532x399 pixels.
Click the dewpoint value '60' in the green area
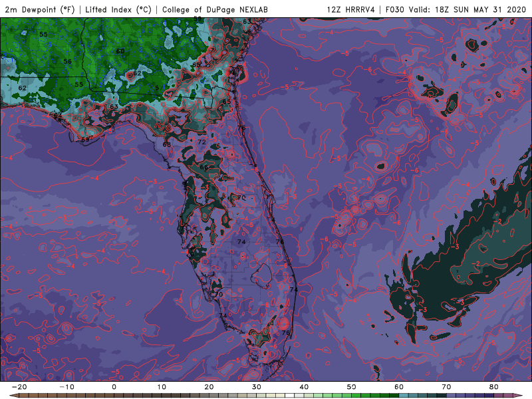click(120, 51)
